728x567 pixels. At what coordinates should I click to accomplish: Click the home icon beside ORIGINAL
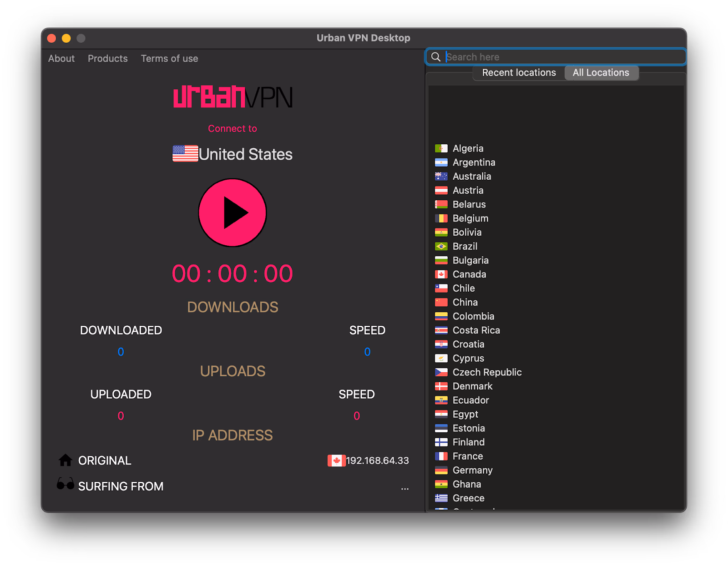pos(66,460)
